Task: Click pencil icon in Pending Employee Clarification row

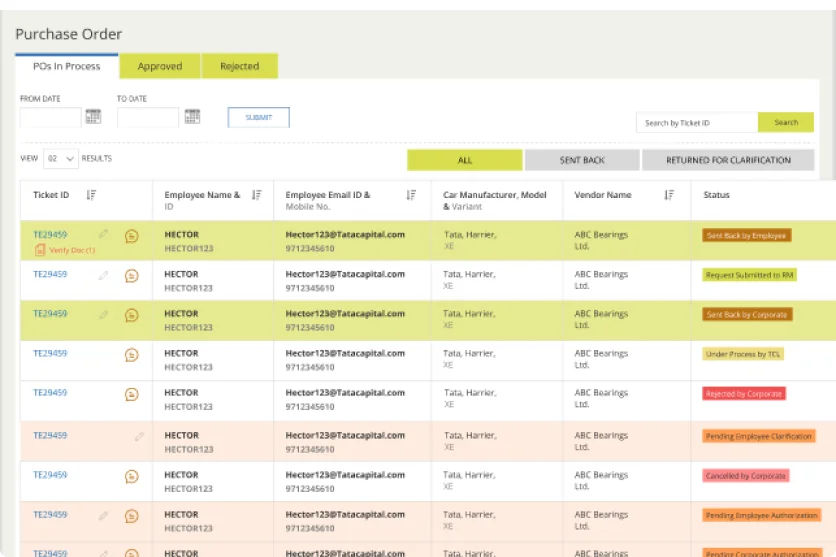Action: pos(139,436)
